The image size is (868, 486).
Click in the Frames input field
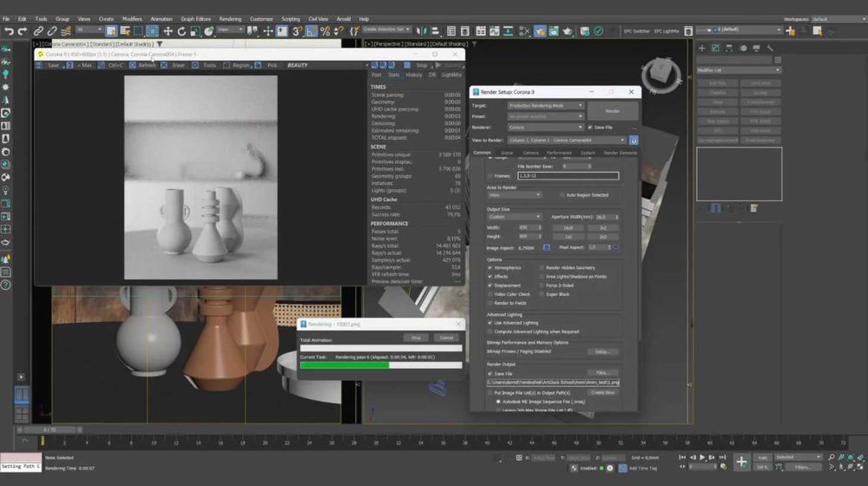click(x=568, y=176)
